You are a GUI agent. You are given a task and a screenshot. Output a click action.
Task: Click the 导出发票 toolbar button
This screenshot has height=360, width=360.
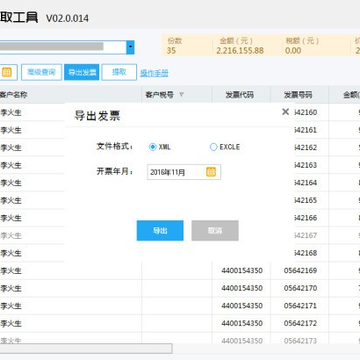pyautogui.click(x=82, y=72)
